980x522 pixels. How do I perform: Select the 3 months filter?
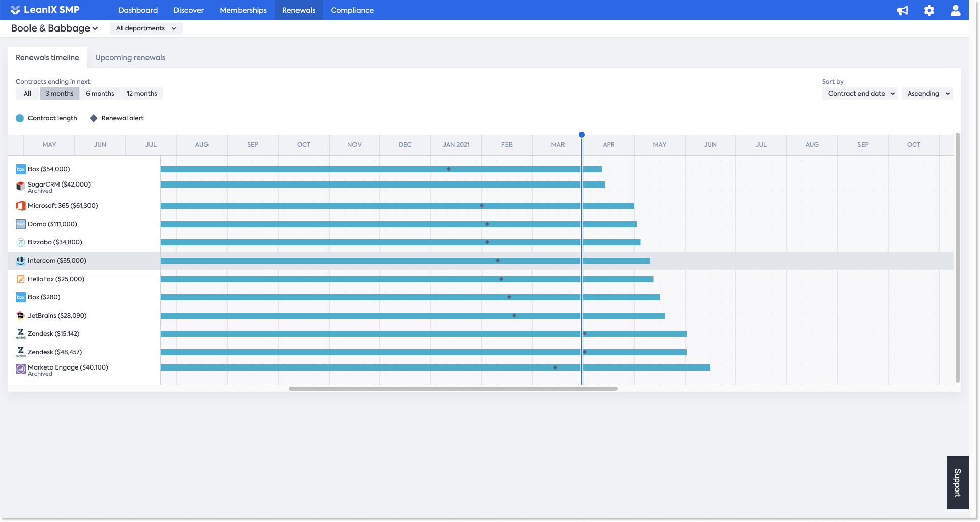(60, 94)
